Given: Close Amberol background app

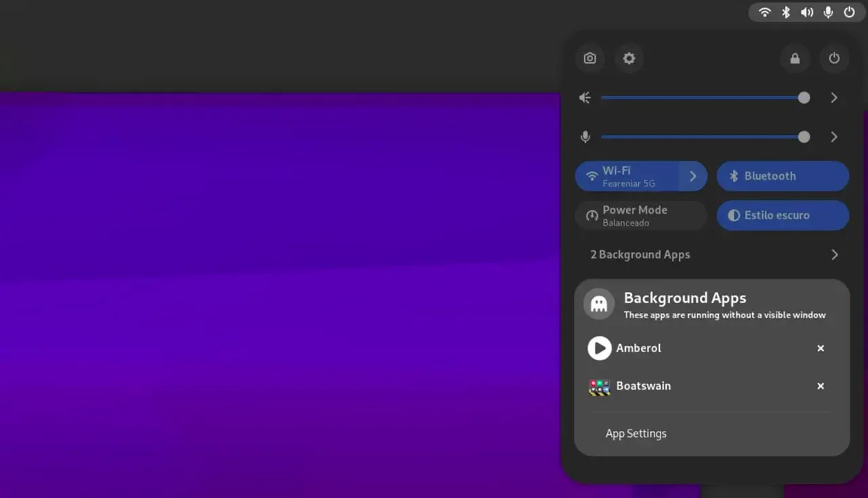Looking at the screenshot, I should [x=821, y=348].
